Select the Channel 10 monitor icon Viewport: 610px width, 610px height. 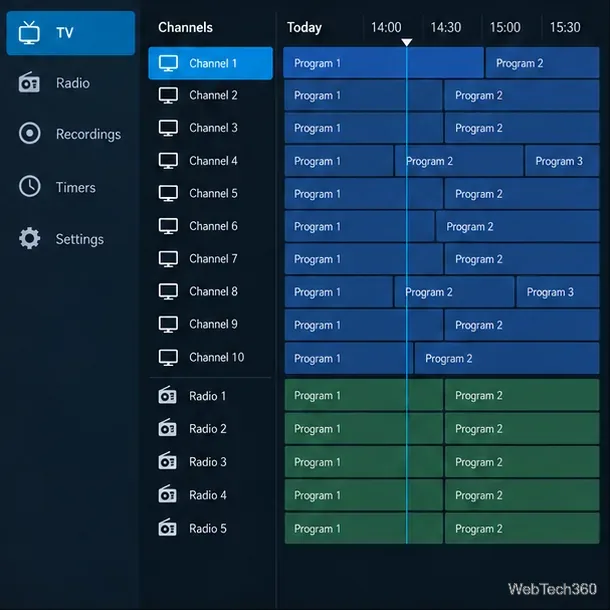(x=168, y=358)
